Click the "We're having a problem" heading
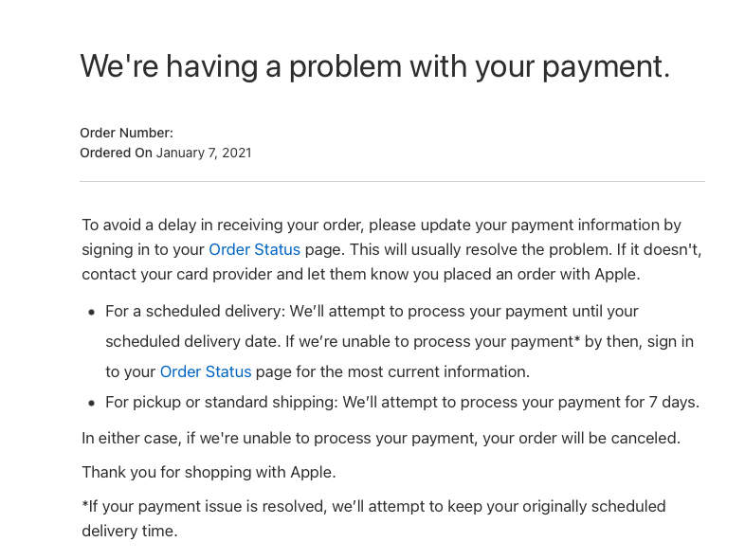Image resolution: width=745 pixels, height=560 pixels. point(375,65)
